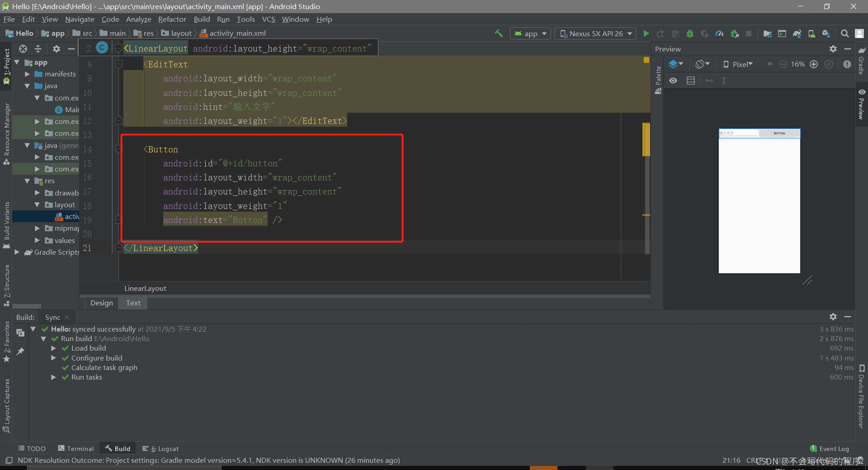Screen dimensions: 868x470
Task: Click the Make Project hammer icon
Action: (x=499, y=33)
